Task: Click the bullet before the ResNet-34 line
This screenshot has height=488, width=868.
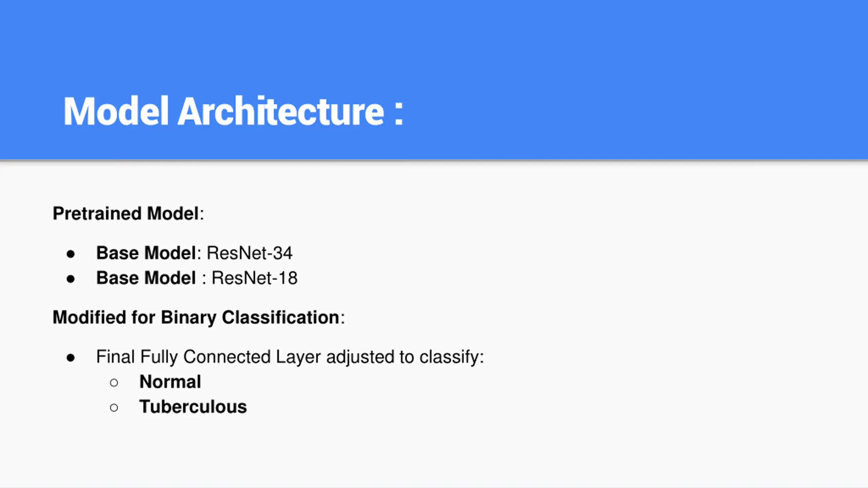Action: point(71,254)
